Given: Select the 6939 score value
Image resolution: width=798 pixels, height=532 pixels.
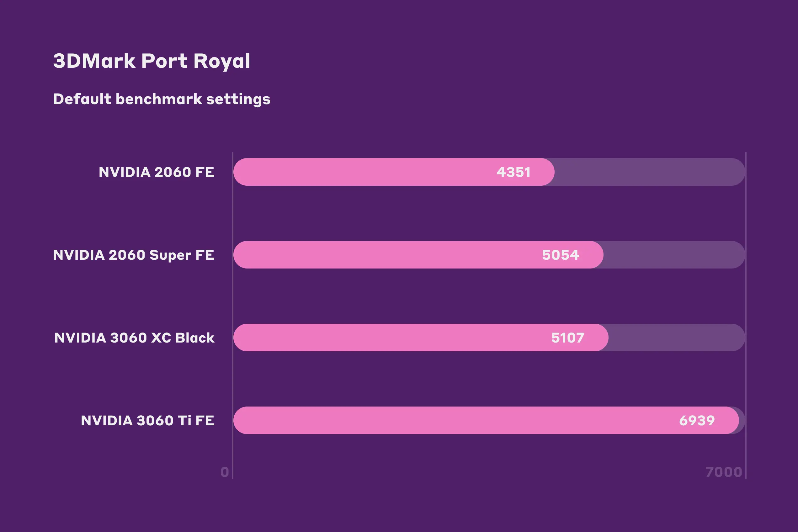Looking at the screenshot, I should coord(697,420).
